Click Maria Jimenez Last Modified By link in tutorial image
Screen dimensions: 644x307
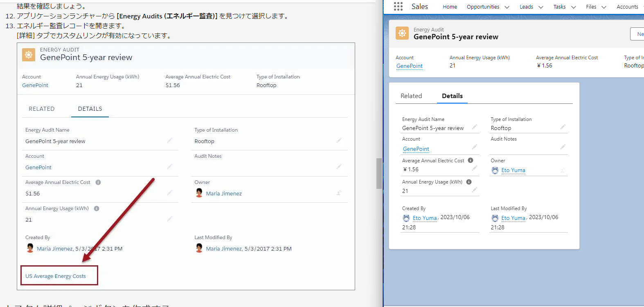click(x=224, y=249)
